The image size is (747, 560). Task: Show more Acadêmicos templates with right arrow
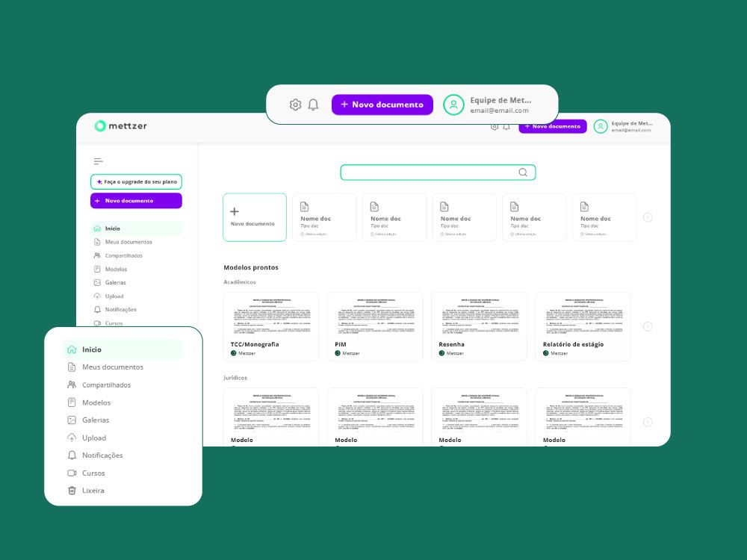[647, 326]
